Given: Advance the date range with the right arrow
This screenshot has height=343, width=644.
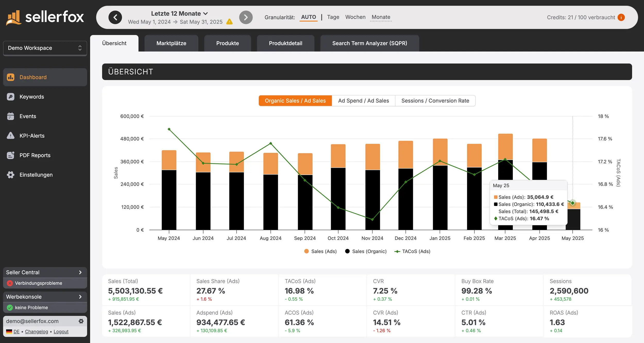Looking at the screenshot, I should [246, 17].
